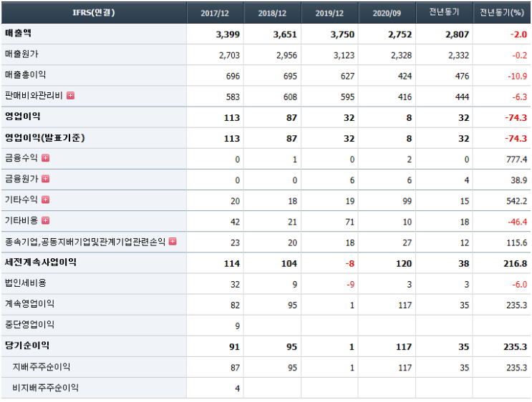Expand the 기타수익 plus icon
Image resolution: width=532 pixels, height=402 pixels.
45,200
